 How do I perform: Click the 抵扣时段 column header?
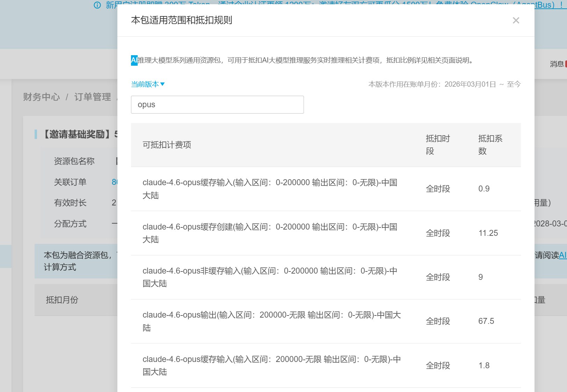pyautogui.click(x=438, y=145)
